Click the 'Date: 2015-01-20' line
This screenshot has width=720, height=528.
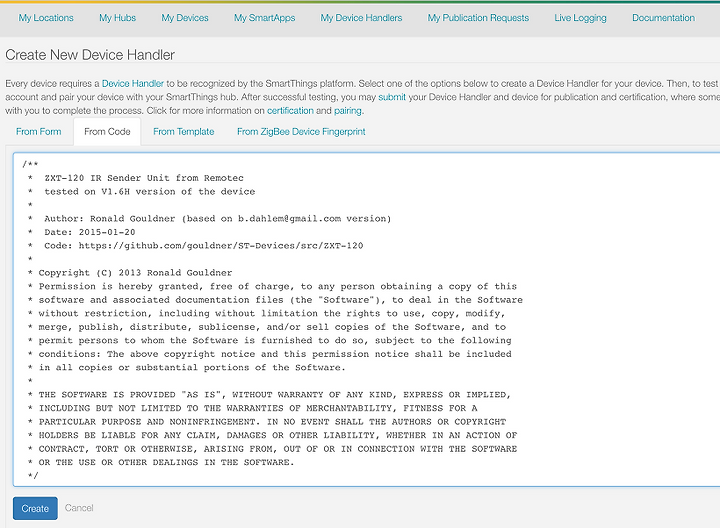pos(90,232)
